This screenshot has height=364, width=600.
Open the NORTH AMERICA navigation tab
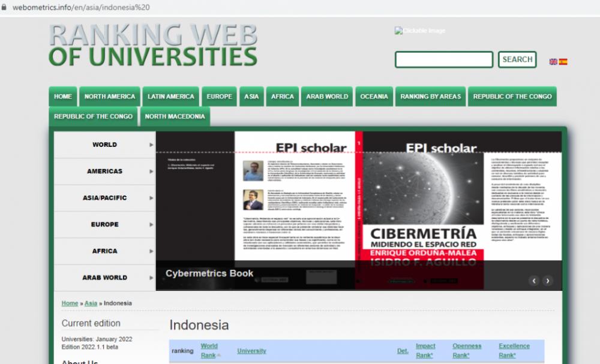click(110, 97)
